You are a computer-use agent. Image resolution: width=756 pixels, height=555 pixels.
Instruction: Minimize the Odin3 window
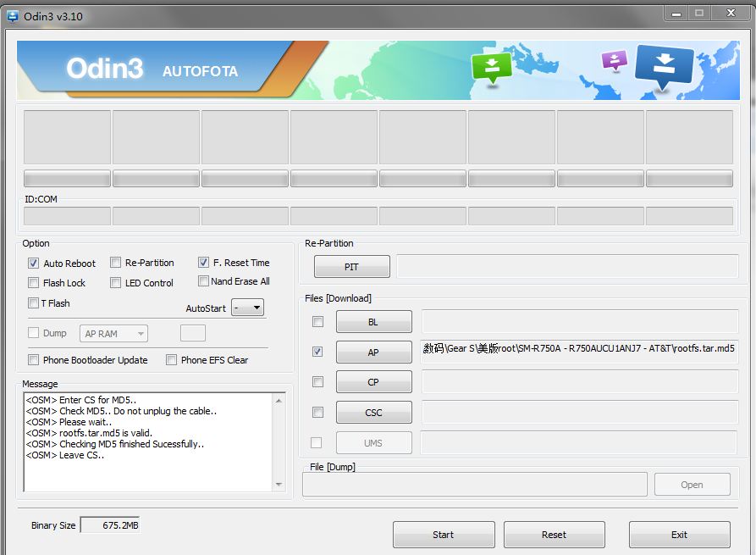pyautogui.click(x=676, y=14)
